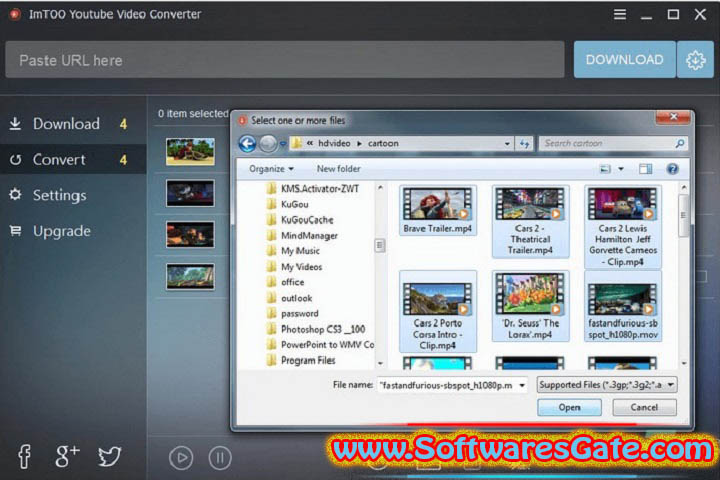720x480 pixels.
Task: Select third video thumbnail in convert list
Action: pyautogui.click(x=190, y=235)
